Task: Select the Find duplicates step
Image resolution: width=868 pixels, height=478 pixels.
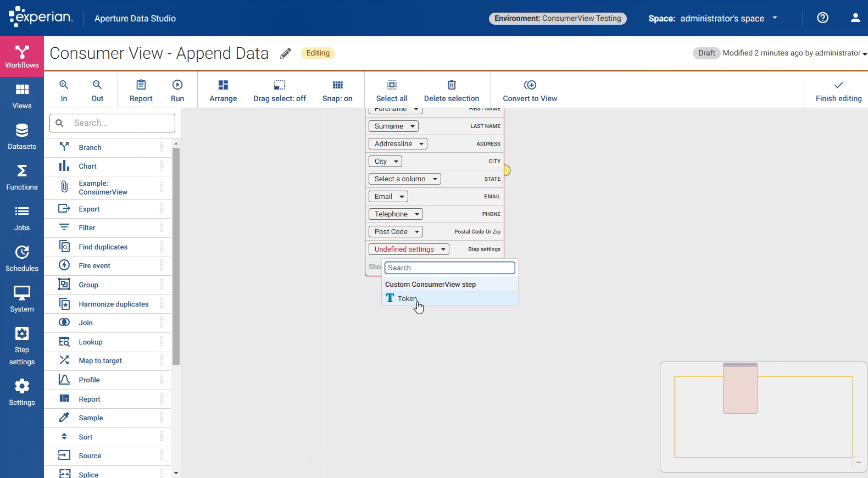Action: (x=108, y=247)
